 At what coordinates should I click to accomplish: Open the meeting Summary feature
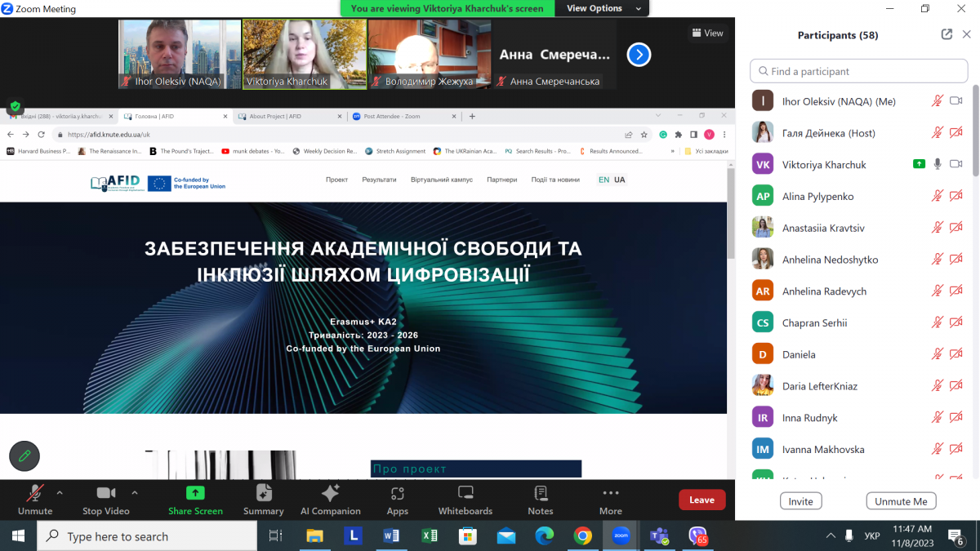[263, 498]
